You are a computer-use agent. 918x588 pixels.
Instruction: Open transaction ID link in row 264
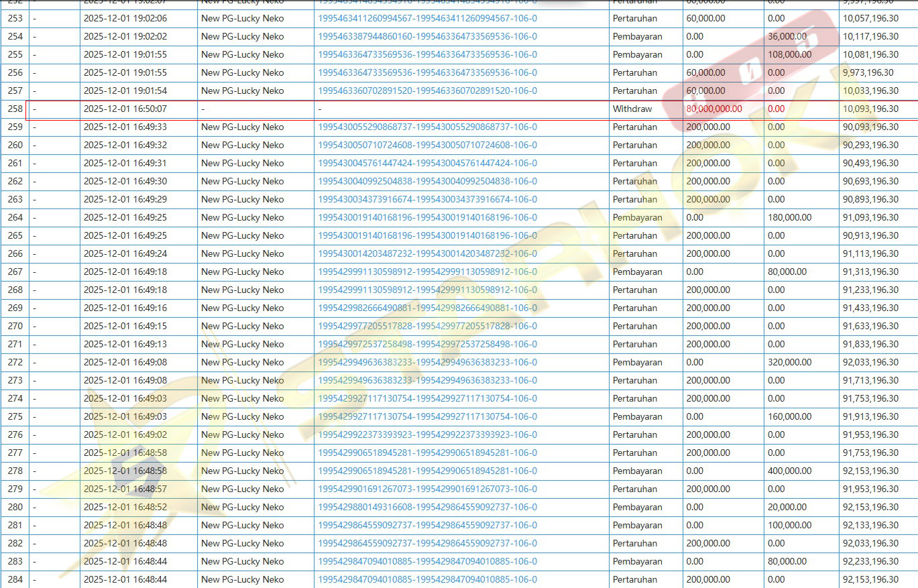point(427,218)
